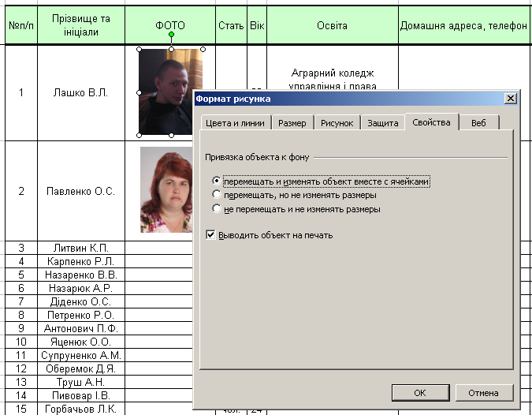Viewport: 532px width, 415px height.
Task: Open the Веб tab
Action: point(478,123)
